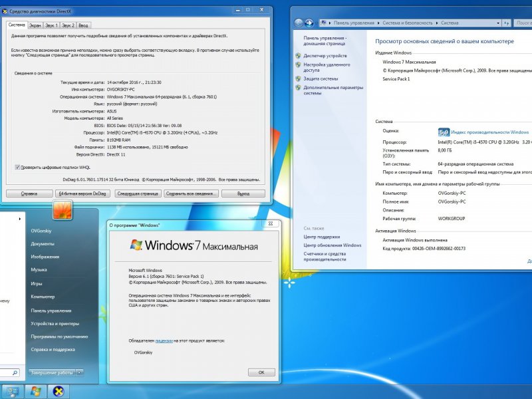The image size is (532, 399).
Task: Click 'Сохранить все сведения...' button
Action: pyautogui.click(x=192, y=194)
